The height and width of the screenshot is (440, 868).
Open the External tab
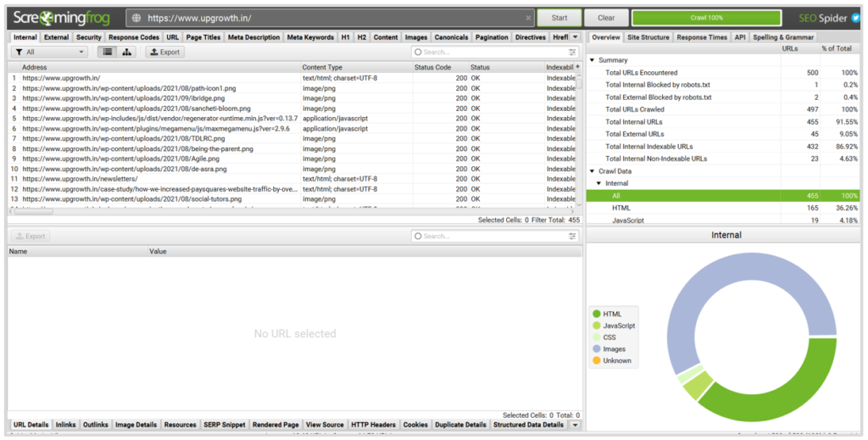coord(57,37)
